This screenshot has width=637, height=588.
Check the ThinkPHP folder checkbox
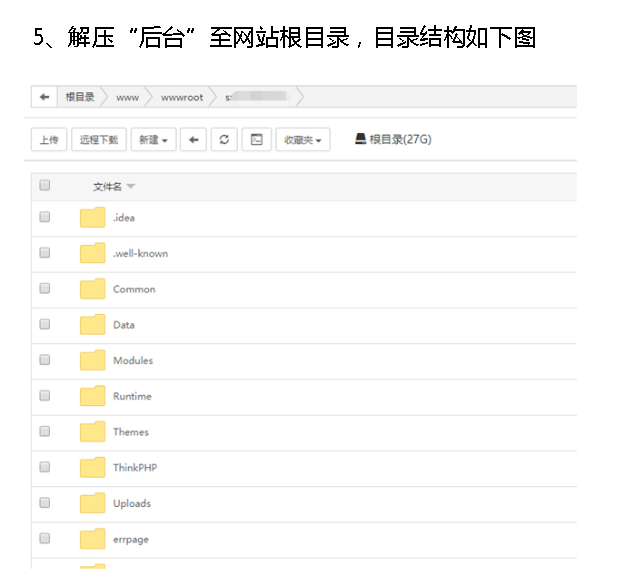(45, 466)
